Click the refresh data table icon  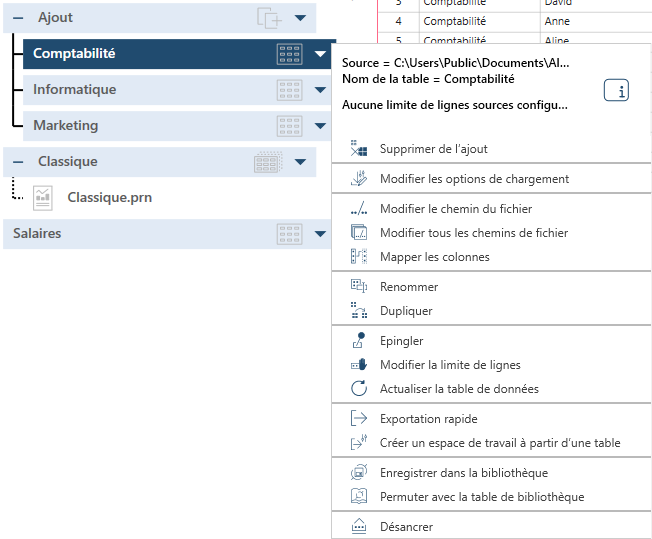359,388
